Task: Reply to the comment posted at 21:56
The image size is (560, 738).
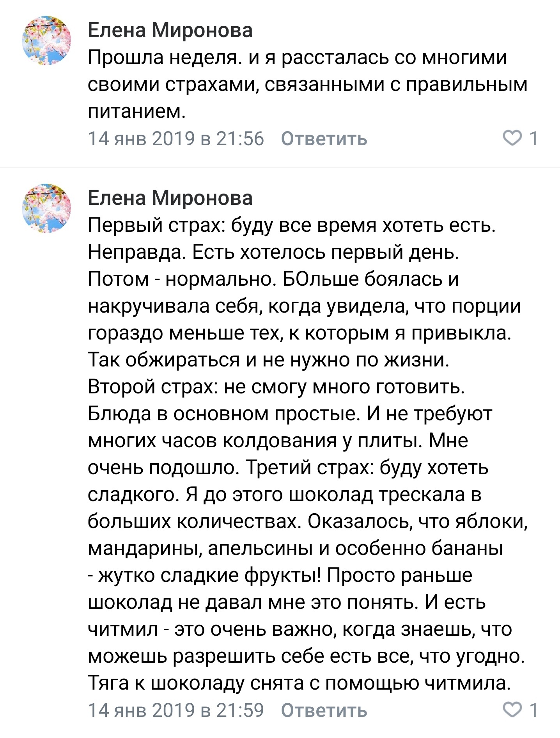Action: 324,139
